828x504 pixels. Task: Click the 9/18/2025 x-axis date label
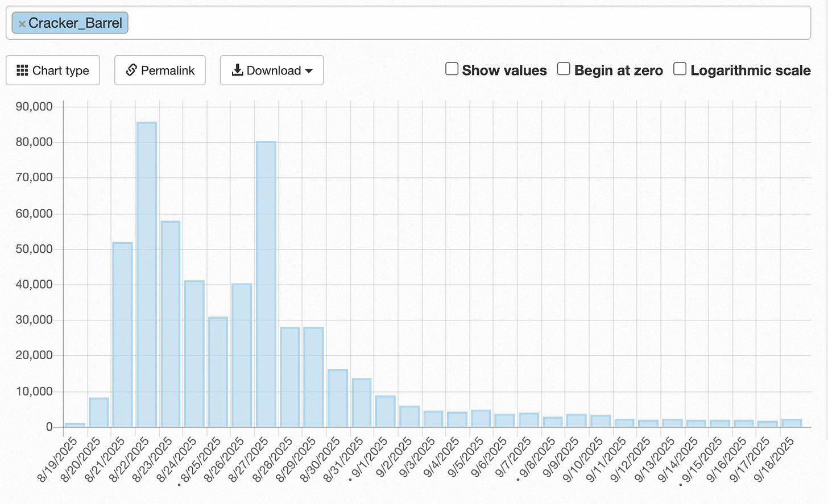[773, 460]
